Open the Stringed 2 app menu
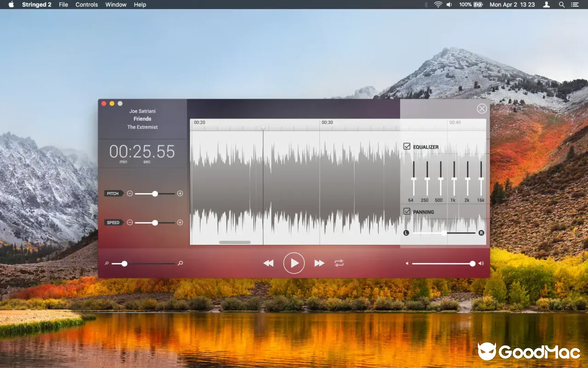The width and height of the screenshot is (588, 368). tap(37, 5)
